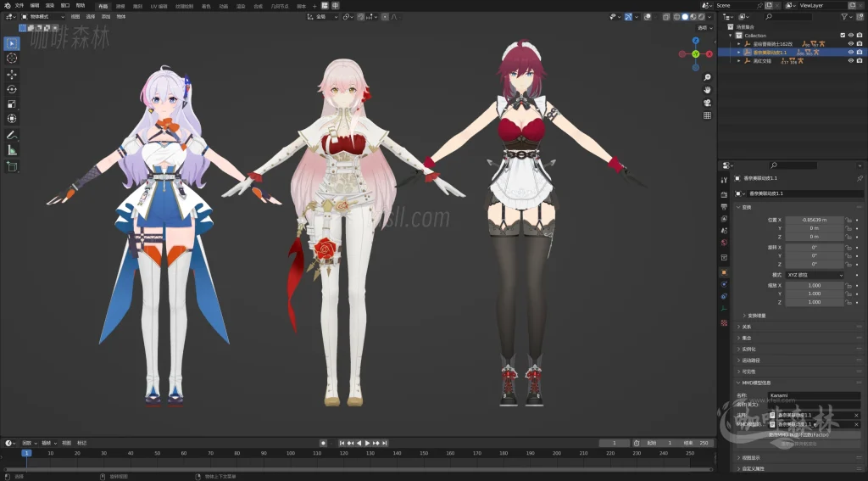The width and height of the screenshot is (868, 481).
Task: Toggle proportional editing button
Action: [386, 17]
